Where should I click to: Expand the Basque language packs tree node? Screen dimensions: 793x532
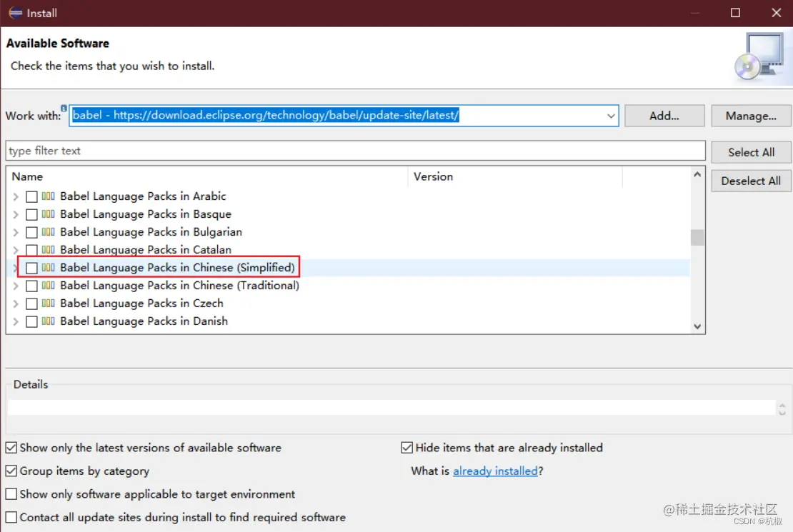(16, 214)
